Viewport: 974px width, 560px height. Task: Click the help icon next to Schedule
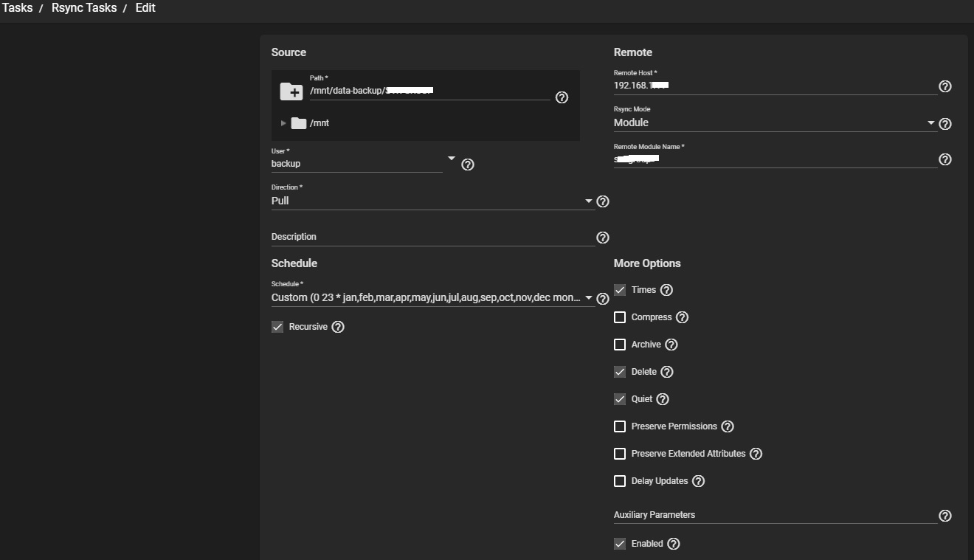point(603,299)
